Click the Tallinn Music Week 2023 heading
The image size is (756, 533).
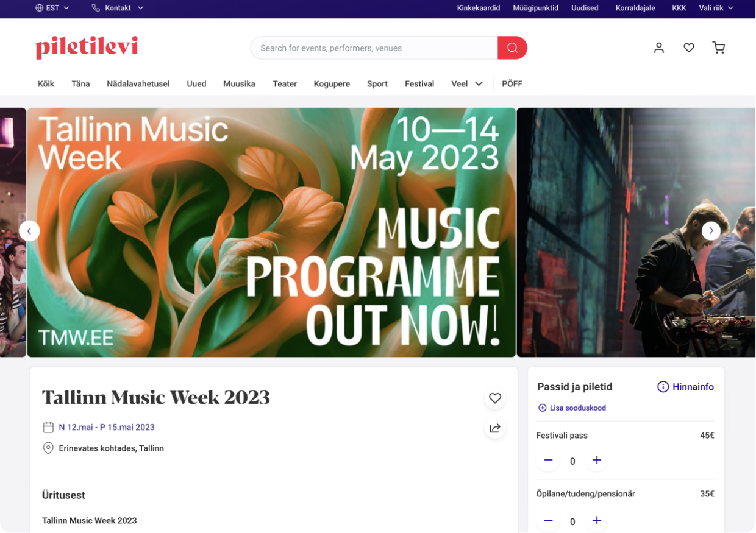coord(155,397)
